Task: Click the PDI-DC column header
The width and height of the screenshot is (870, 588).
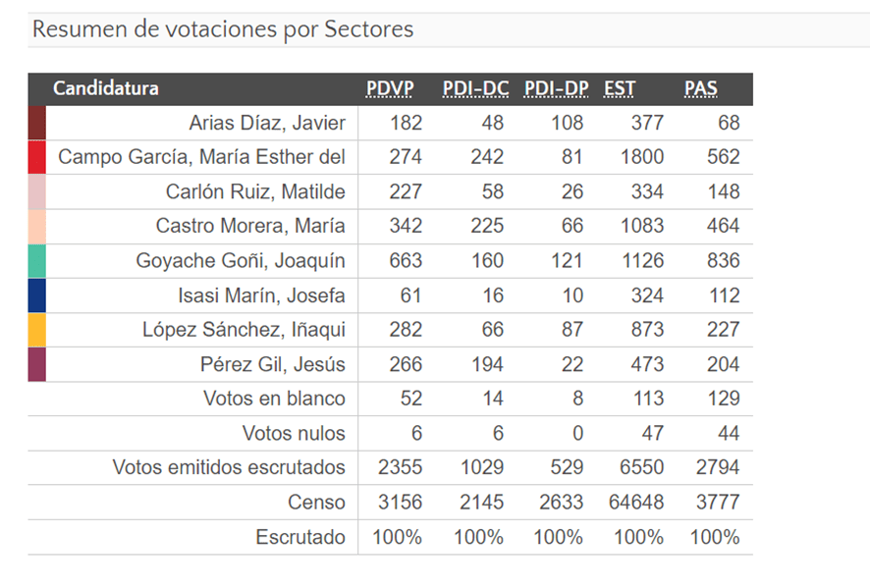Action: click(x=475, y=88)
